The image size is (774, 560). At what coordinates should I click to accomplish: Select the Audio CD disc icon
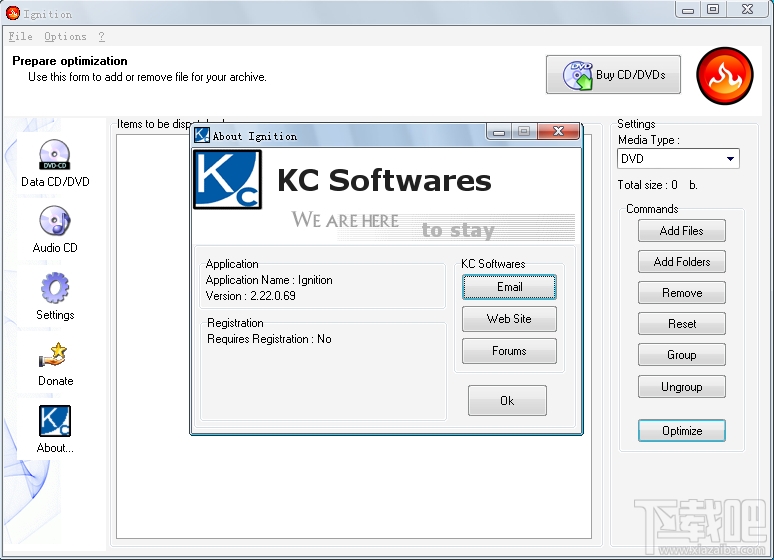[x=55, y=220]
